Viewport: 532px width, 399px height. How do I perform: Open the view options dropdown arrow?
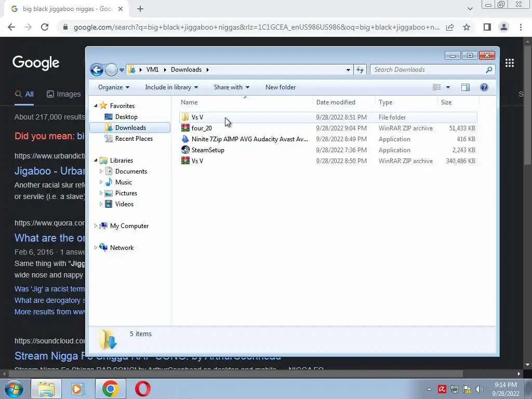448,87
